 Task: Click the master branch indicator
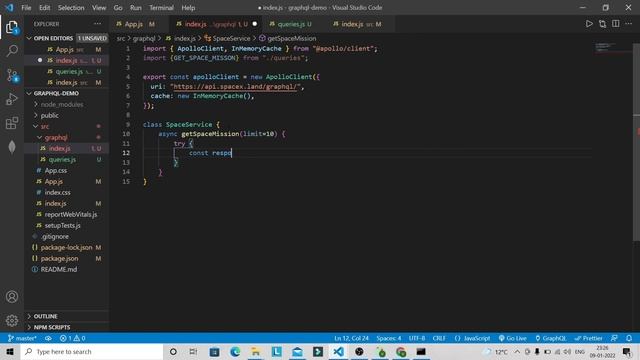[x=22, y=338]
